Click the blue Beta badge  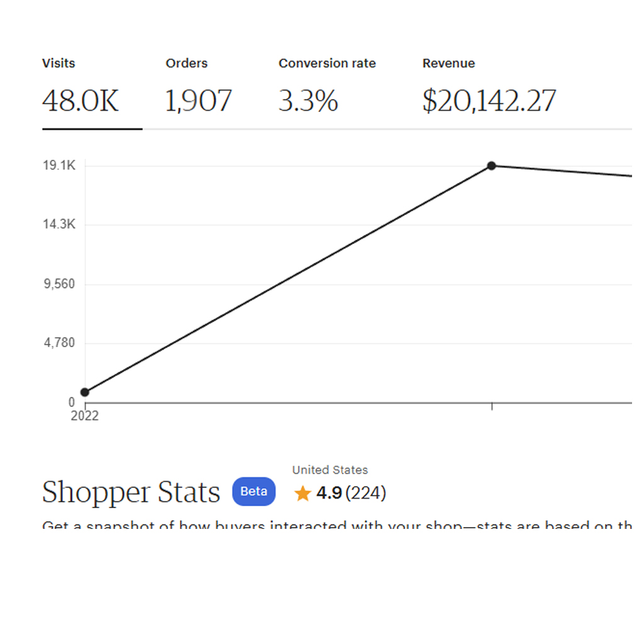pyautogui.click(x=253, y=492)
